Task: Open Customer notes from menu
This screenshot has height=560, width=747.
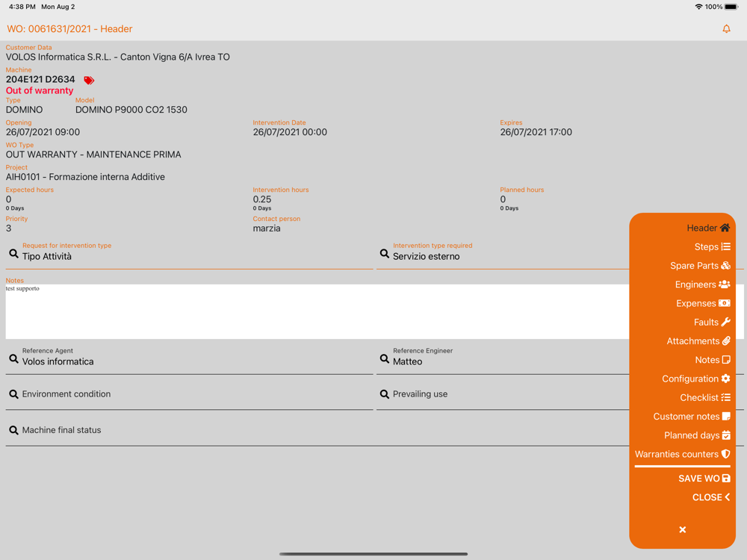Action: (691, 417)
